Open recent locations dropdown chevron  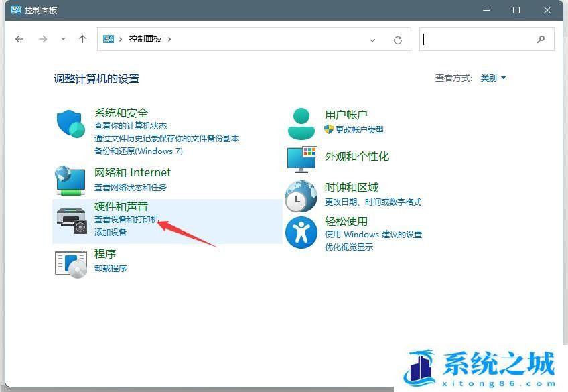click(x=63, y=39)
